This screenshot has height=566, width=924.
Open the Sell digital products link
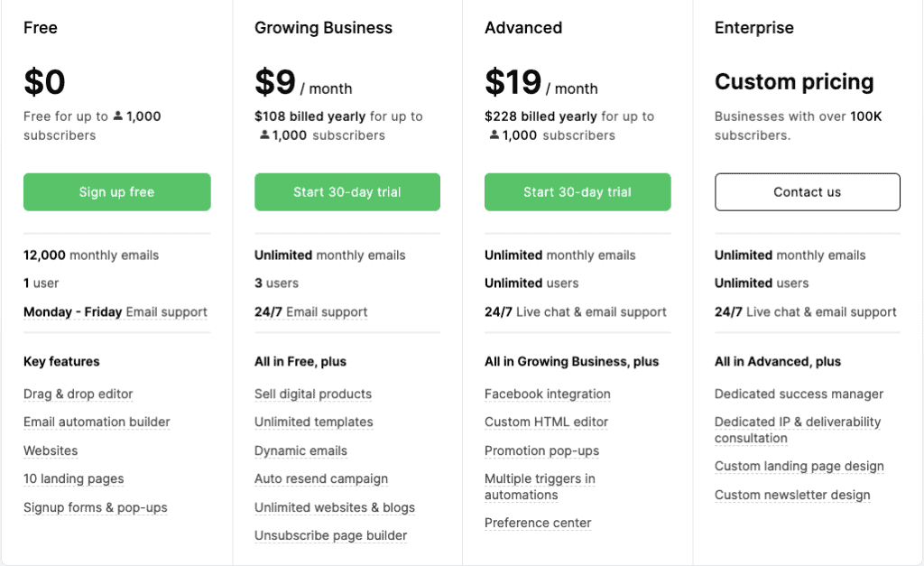[312, 394]
